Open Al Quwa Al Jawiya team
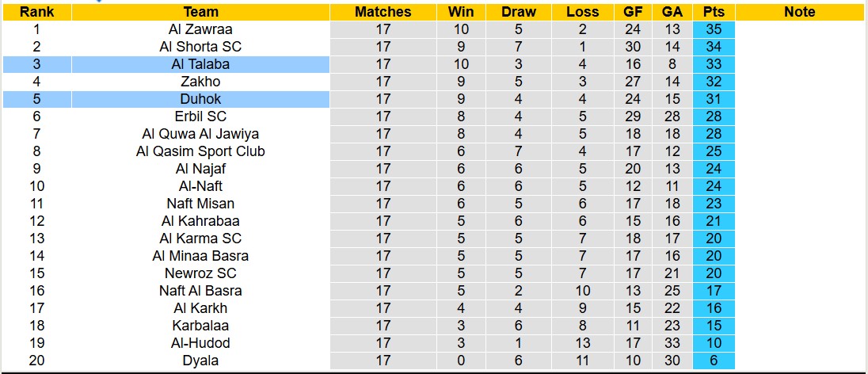 [200, 134]
